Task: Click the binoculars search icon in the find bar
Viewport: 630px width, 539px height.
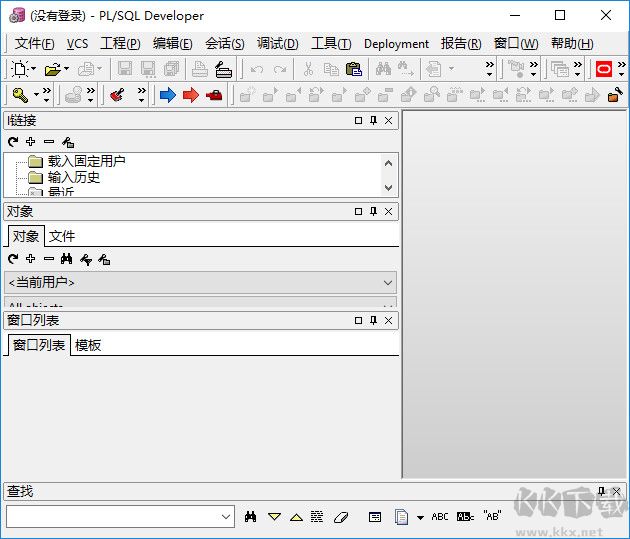Action: pyautogui.click(x=251, y=517)
